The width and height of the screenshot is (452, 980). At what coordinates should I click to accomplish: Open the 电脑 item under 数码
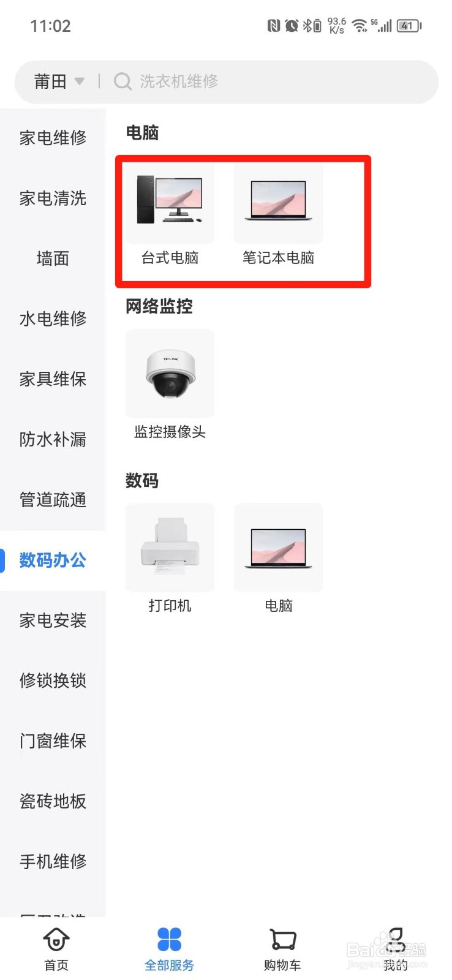[278, 559]
